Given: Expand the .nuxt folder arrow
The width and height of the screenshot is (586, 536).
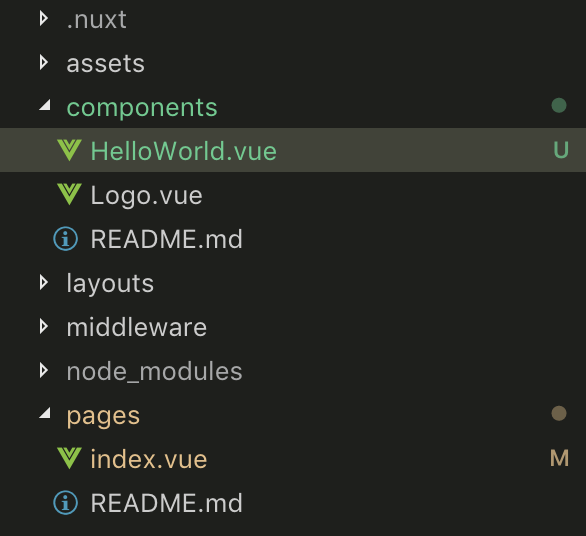Looking at the screenshot, I should [44, 19].
